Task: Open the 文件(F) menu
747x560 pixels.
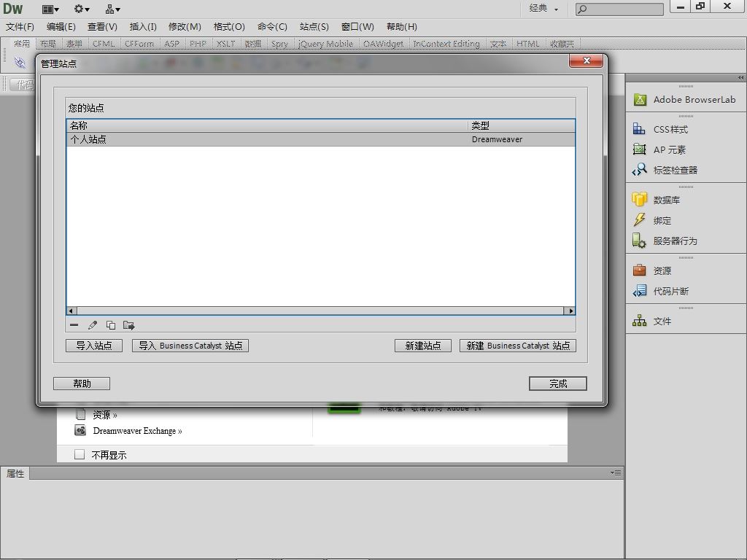Action: point(20,27)
